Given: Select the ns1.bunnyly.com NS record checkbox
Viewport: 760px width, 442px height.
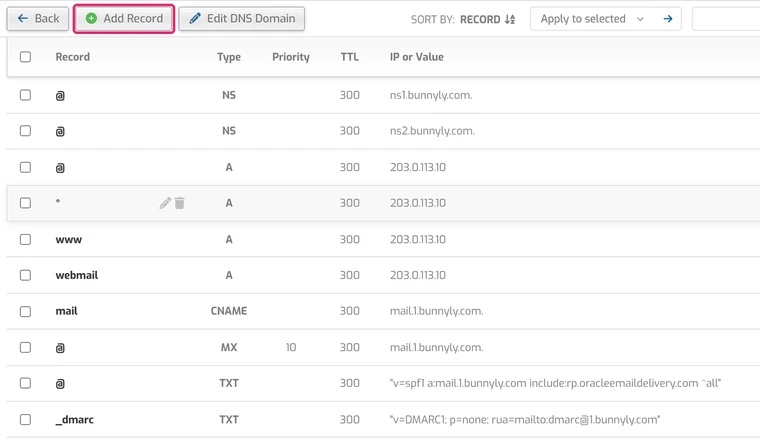Looking at the screenshot, I should (25, 95).
